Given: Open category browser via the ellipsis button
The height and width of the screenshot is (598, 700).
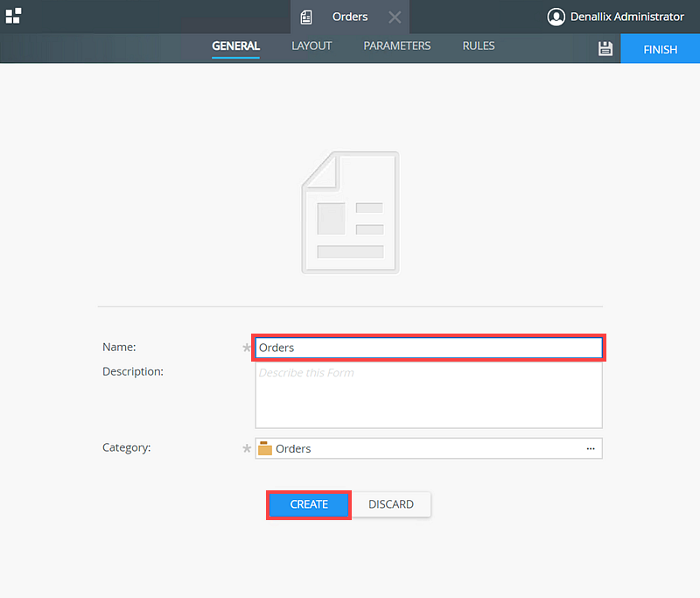Looking at the screenshot, I should click(x=591, y=448).
